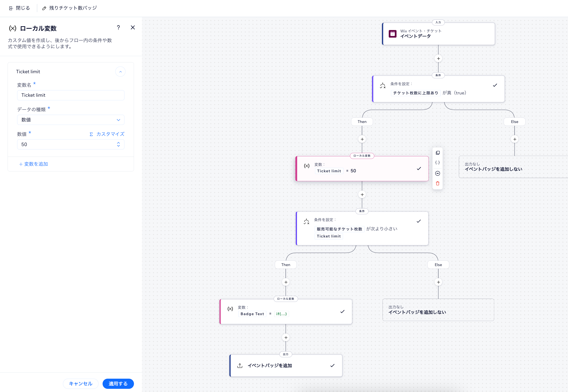Click the red trash delete icon
The width and height of the screenshot is (568, 392).
pos(437,184)
